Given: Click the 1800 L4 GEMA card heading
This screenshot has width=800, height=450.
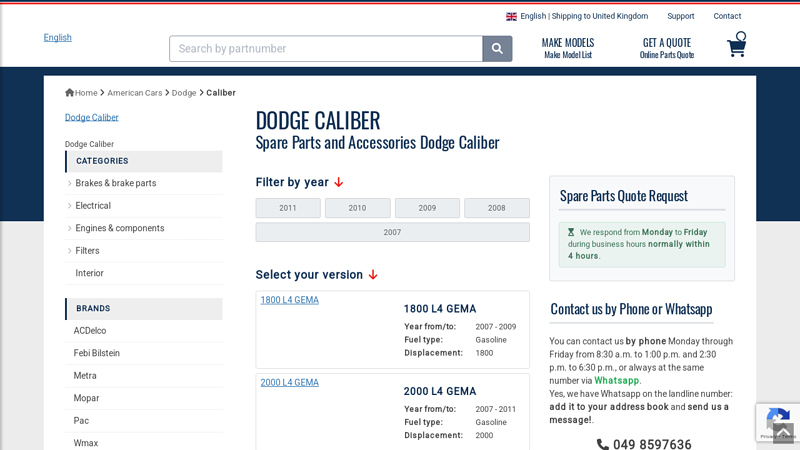Looking at the screenshot, I should (x=440, y=309).
